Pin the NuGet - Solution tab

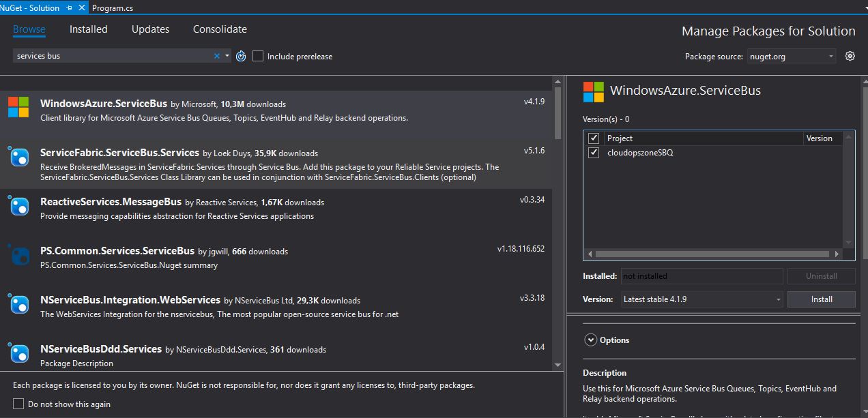click(x=70, y=8)
